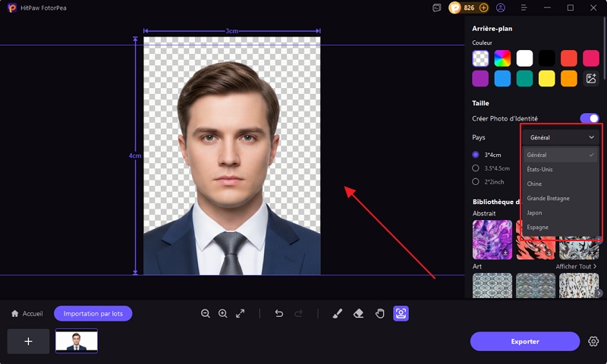607x364 pixels.
Task: Toggle Créer Photo d'Identité switch off
Action: [x=590, y=118]
